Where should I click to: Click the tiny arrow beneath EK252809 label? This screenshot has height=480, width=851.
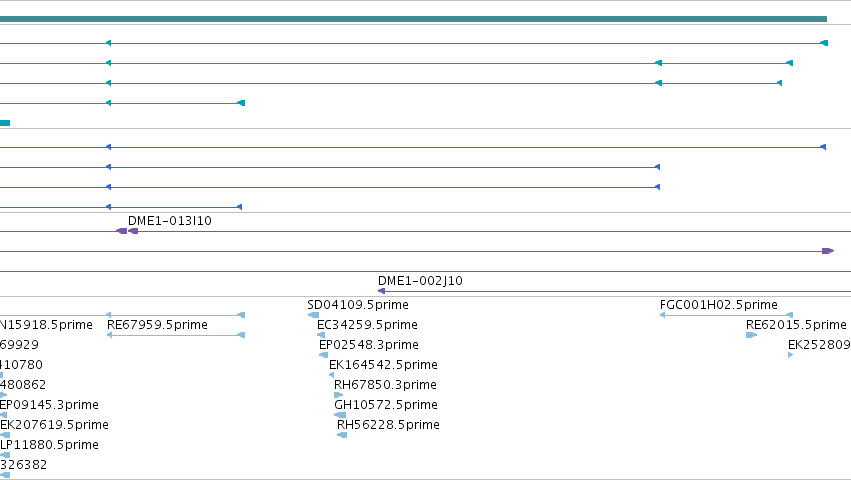791,355
